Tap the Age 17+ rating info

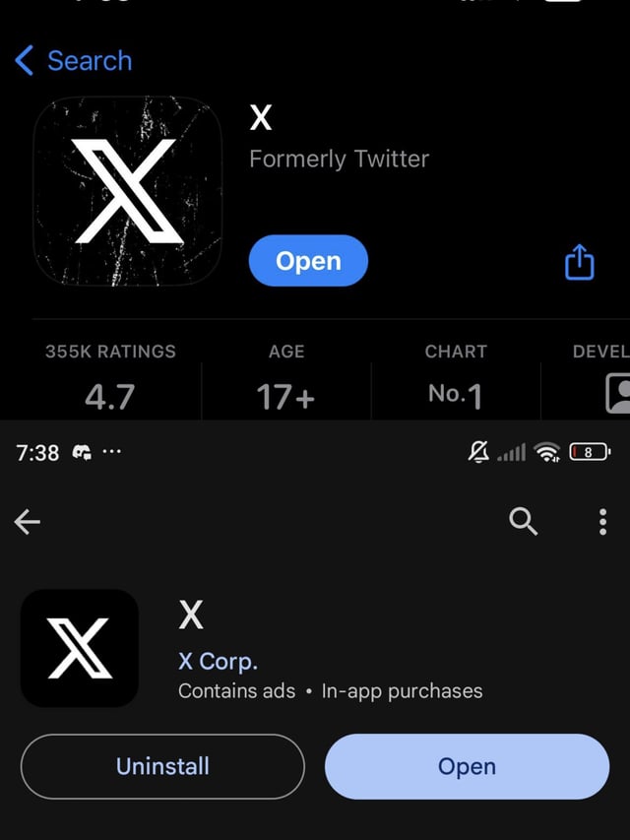[285, 396]
